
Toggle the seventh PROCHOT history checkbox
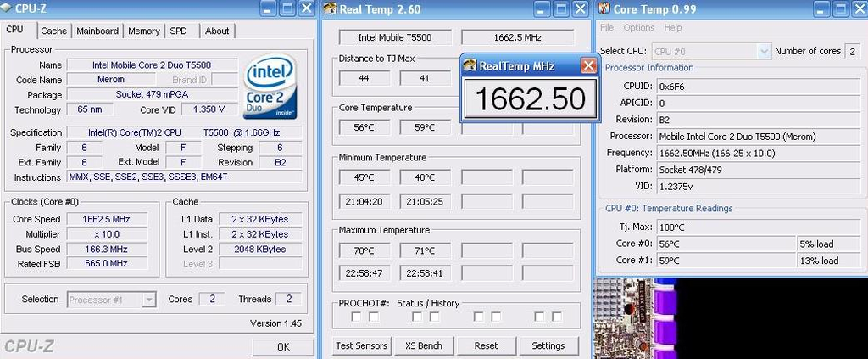pos(539,317)
